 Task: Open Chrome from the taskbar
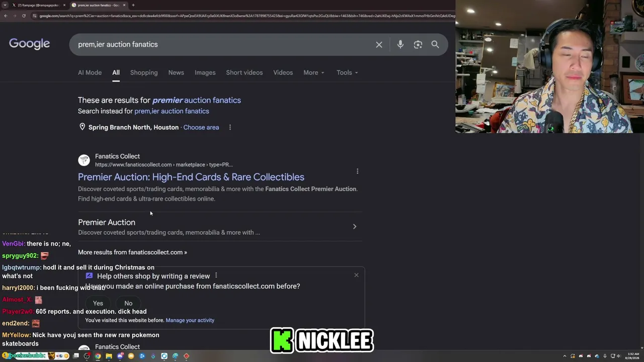click(x=98, y=356)
